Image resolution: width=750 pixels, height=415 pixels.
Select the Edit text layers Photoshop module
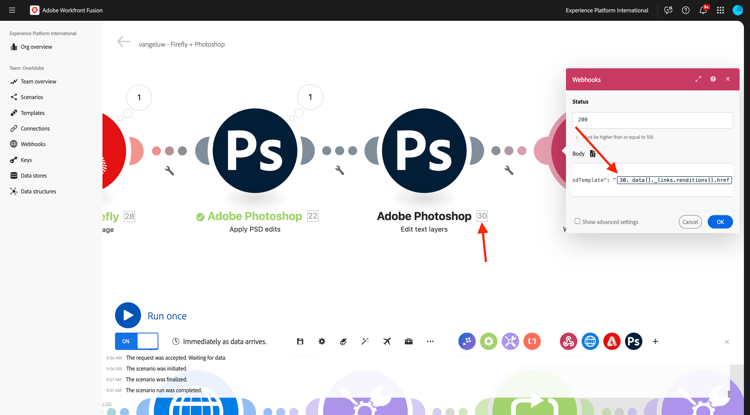424,151
